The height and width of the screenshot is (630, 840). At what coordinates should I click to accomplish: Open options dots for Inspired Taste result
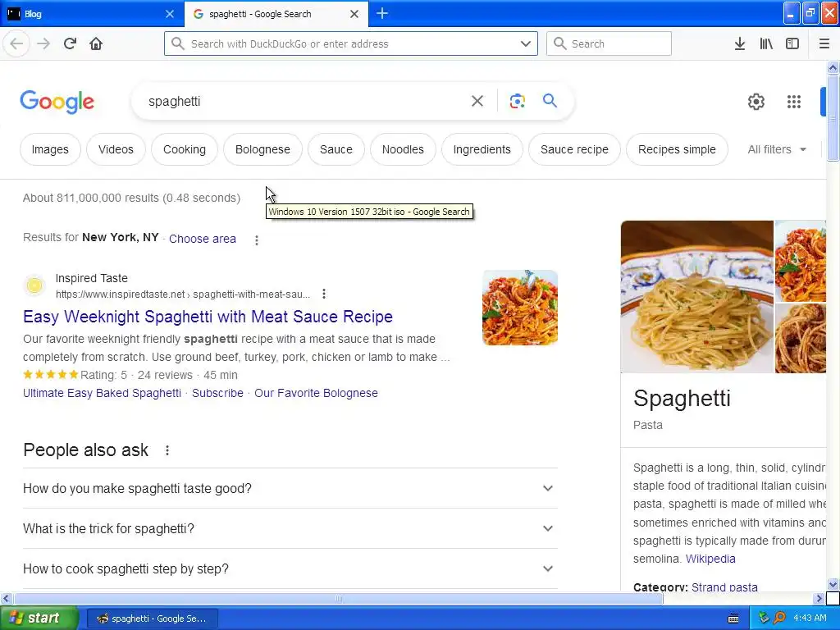[x=323, y=294]
